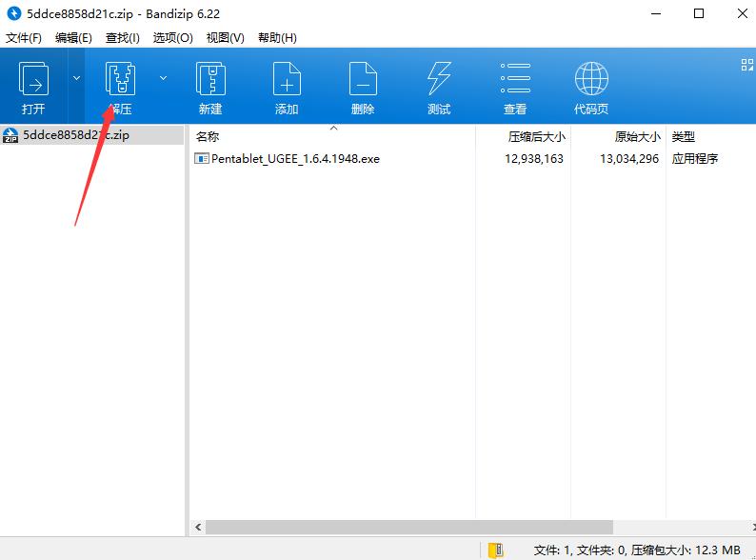Open the File (文件) menu
This screenshot has width=756, height=560.
point(24,38)
